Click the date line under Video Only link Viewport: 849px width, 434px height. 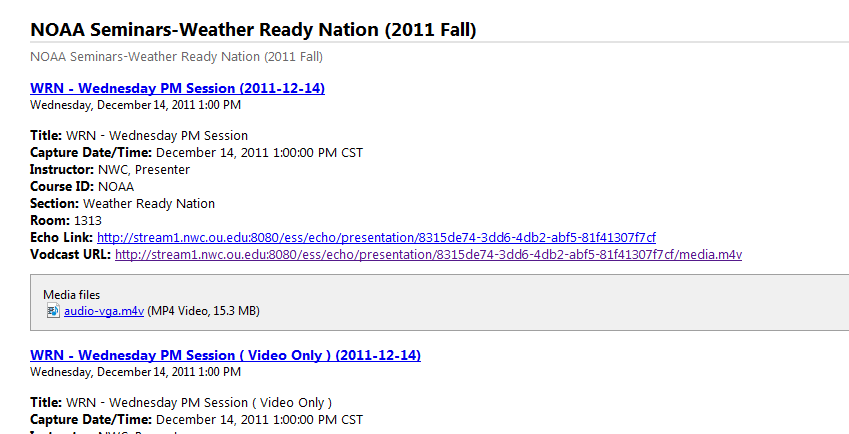click(x=135, y=372)
